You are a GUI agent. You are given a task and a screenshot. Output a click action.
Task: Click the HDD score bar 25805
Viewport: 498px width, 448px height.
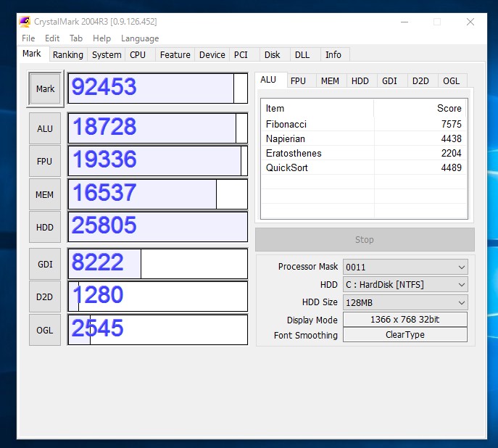[158, 227]
